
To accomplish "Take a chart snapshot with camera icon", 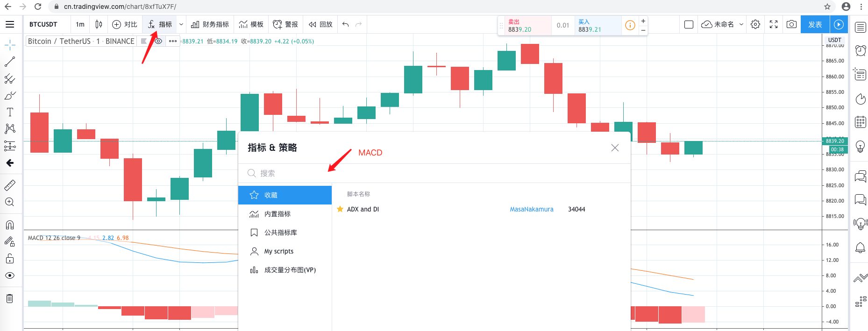I will click(791, 24).
